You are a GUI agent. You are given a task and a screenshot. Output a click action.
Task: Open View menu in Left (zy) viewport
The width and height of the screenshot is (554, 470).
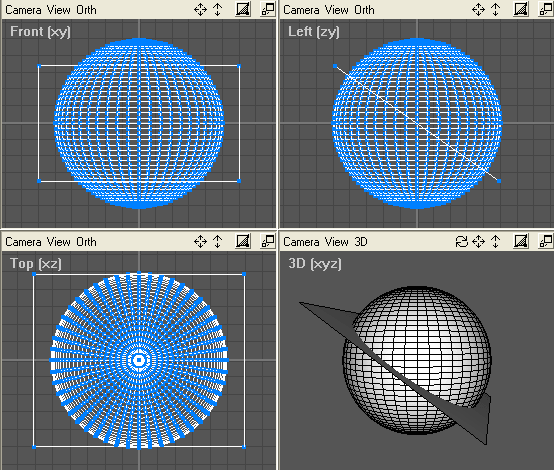click(x=337, y=10)
